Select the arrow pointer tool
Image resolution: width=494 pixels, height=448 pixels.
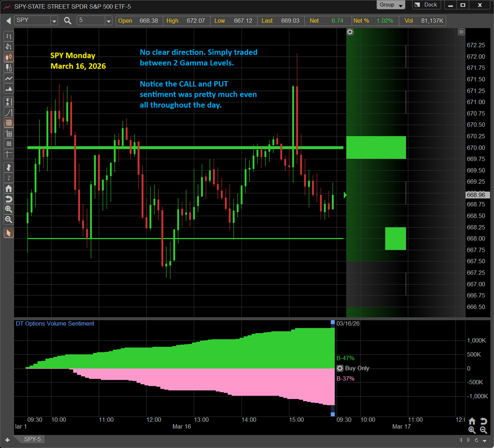[8, 233]
